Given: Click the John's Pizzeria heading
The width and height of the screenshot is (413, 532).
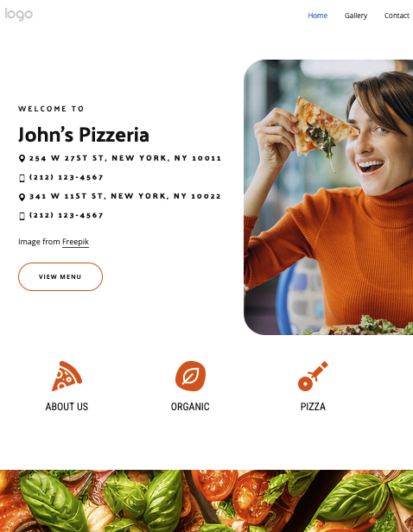Looking at the screenshot, I should tap(84, 135).
